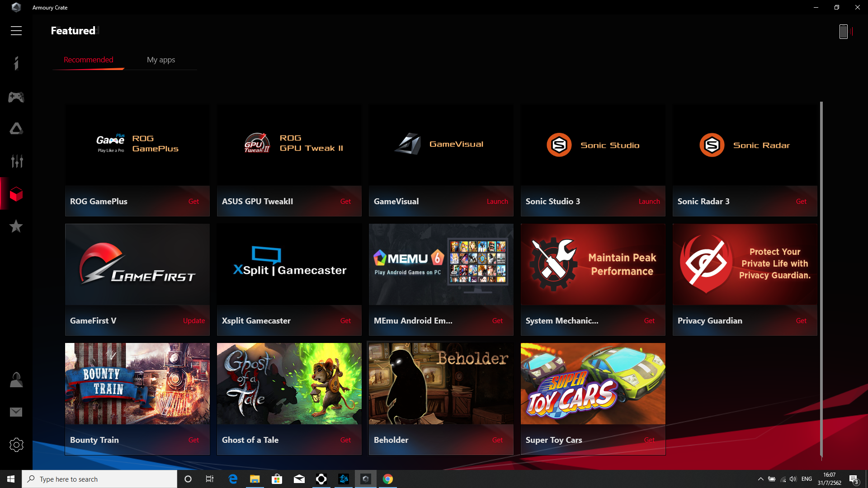This screenshot has height=488, width=868.
Task: Get MEmu Android Emulator
Action: click(497, 321)
